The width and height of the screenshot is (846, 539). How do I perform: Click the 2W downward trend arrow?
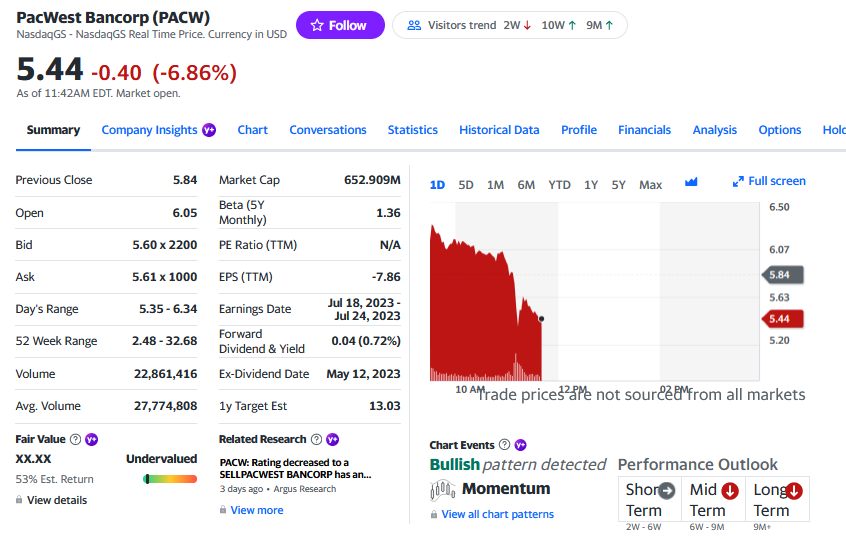pos(528,25)
